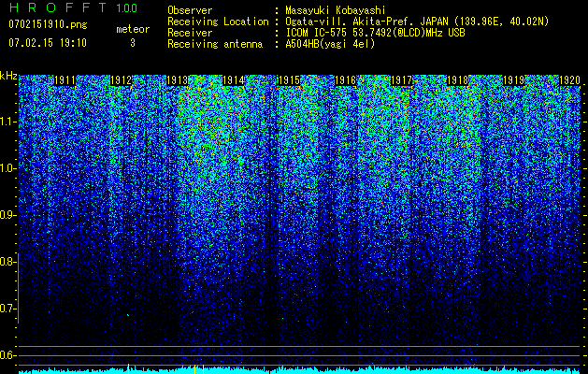Click the kHz axis unit label
The width and height of the screenshot is (588, 374).
pyautogui.click(x=8, y=76)
